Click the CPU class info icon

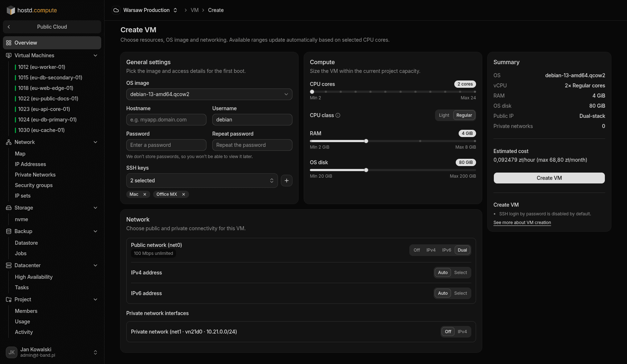click(x=338, y=115)
